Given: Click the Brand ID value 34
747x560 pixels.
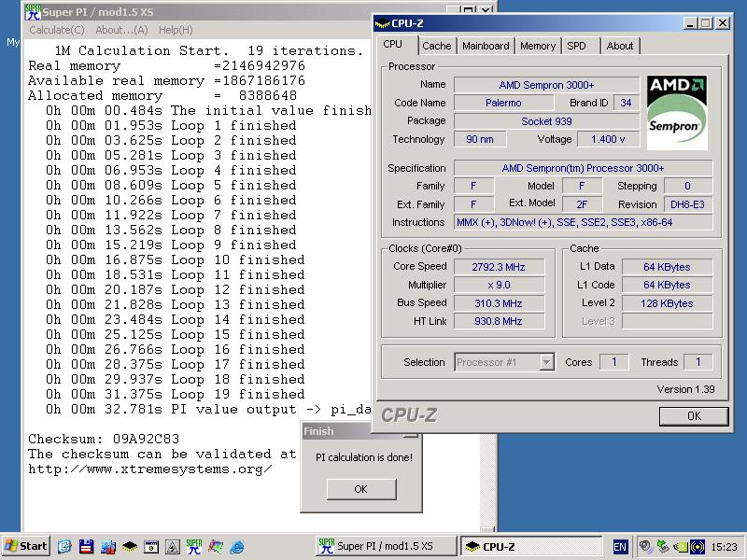Looking at the screenshot, I should pos(626,103).
